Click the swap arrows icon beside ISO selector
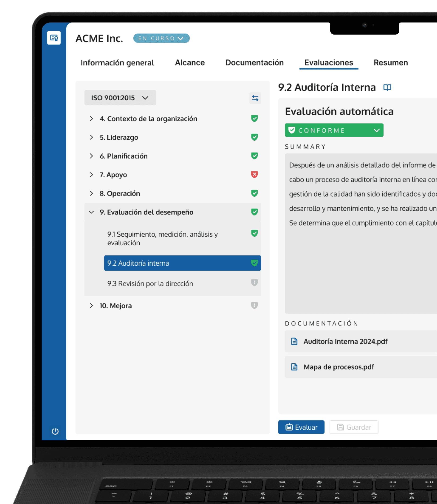The width and height of the screenshot is (437, 504). (255, 98)
